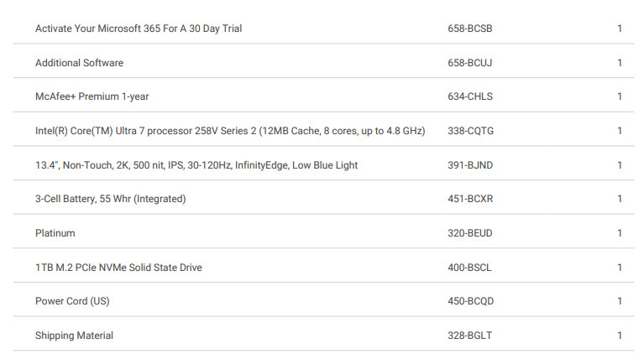Click part number 450-BCQD
The image size is (644, 359).
pyautogui.click(x=471, y=301)
